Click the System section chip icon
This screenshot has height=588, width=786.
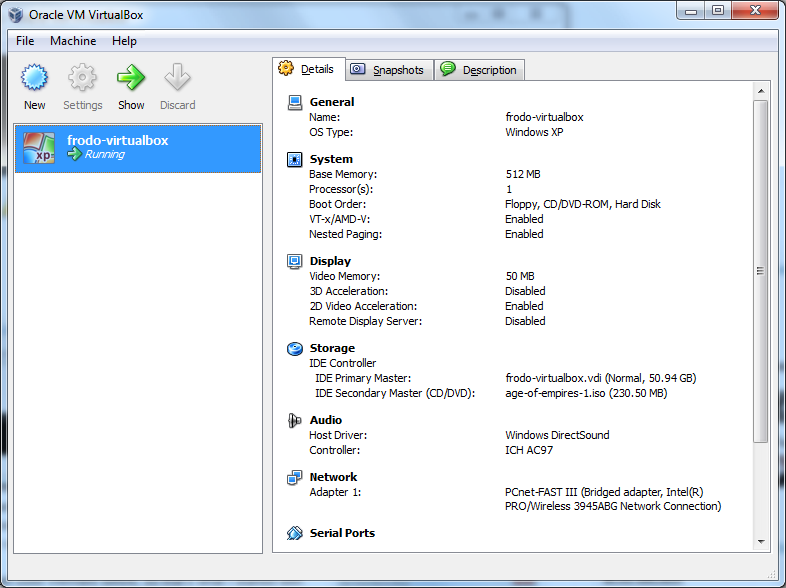click(x=295, y=159)
